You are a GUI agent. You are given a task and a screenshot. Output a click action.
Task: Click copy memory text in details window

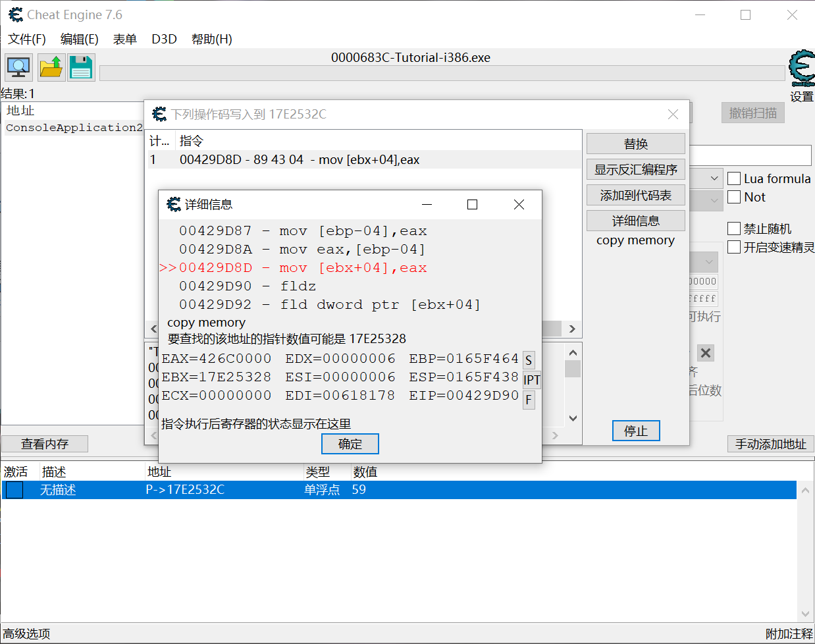[206, 323]
